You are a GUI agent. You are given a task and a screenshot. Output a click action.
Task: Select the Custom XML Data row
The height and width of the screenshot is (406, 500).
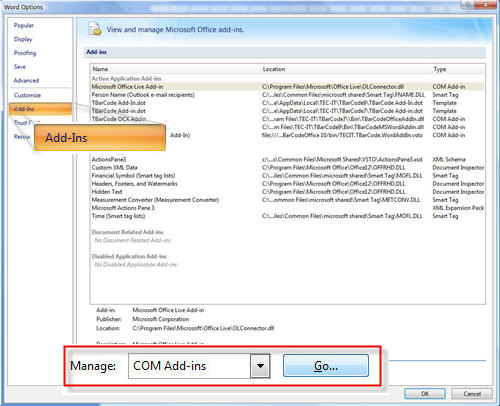[287, 167]
